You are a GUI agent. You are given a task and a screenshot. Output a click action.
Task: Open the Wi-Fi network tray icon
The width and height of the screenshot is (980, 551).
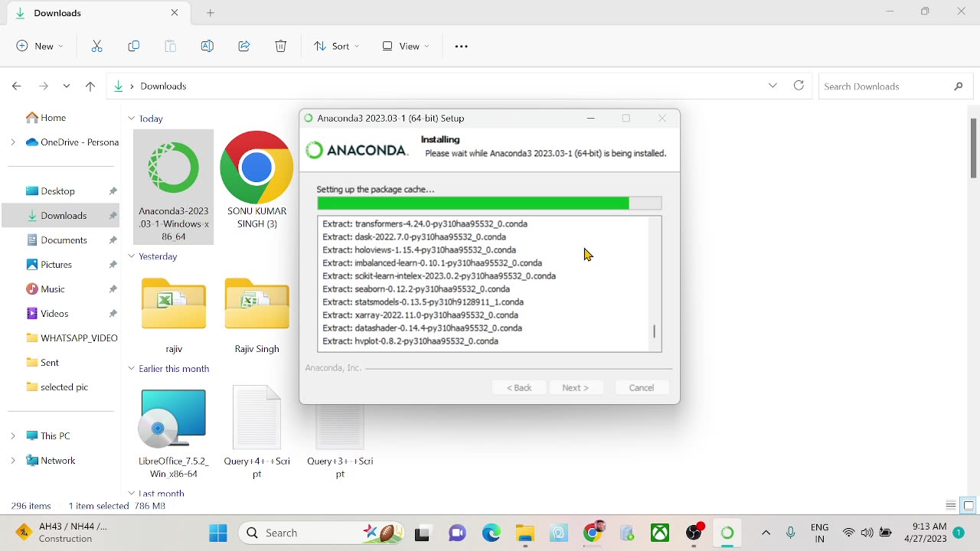[848, 533]
